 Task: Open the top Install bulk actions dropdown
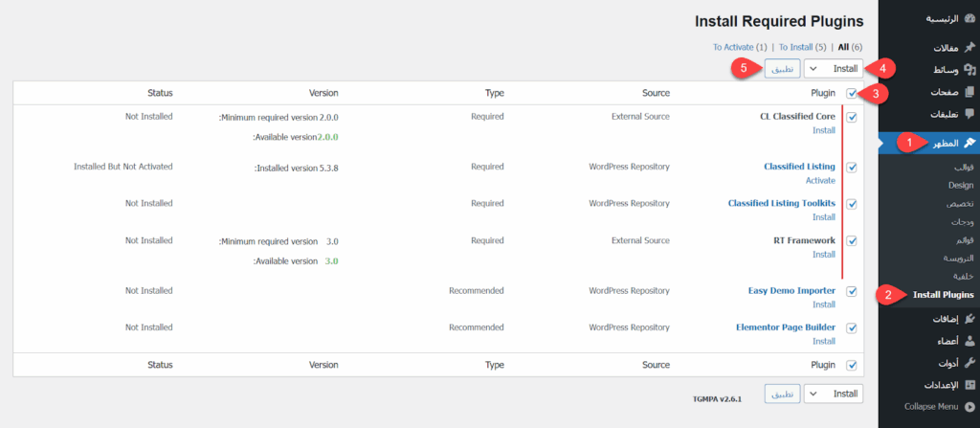coord(834,69)
